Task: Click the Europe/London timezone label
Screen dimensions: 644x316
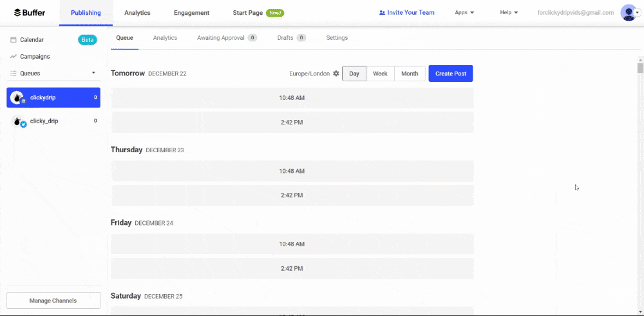Action: click(x=309, y=74)
